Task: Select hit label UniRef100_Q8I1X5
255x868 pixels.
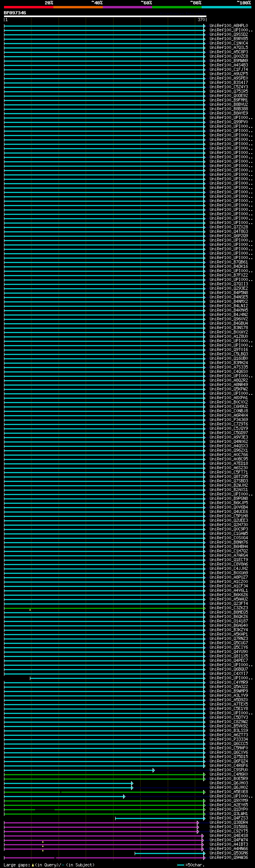Action: pyautogui.click(x=229, y=656)
